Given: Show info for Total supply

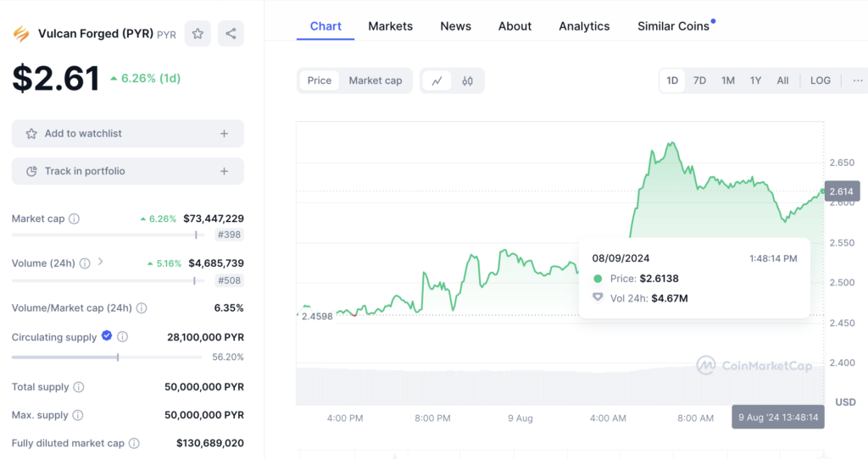Looking at the screenshot, I should [79, 387].
